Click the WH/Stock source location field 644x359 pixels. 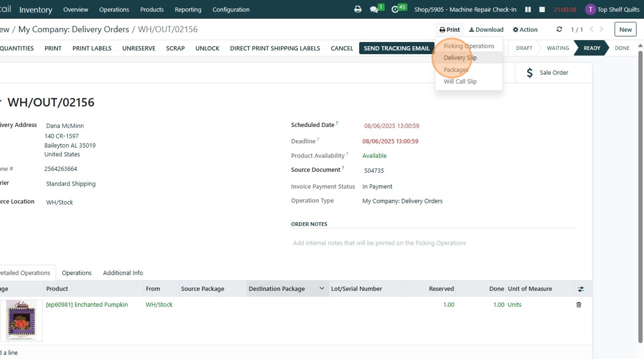pos(60,202)
